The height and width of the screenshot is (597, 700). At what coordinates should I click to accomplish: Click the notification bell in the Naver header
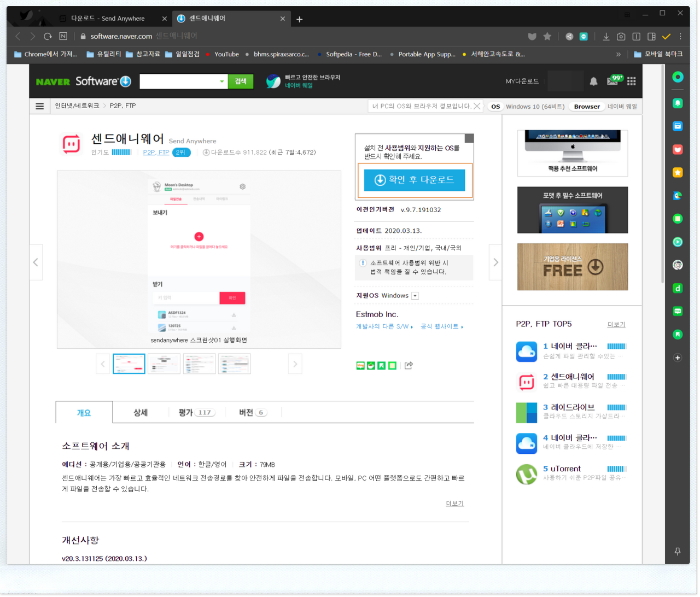pos(593,81)
